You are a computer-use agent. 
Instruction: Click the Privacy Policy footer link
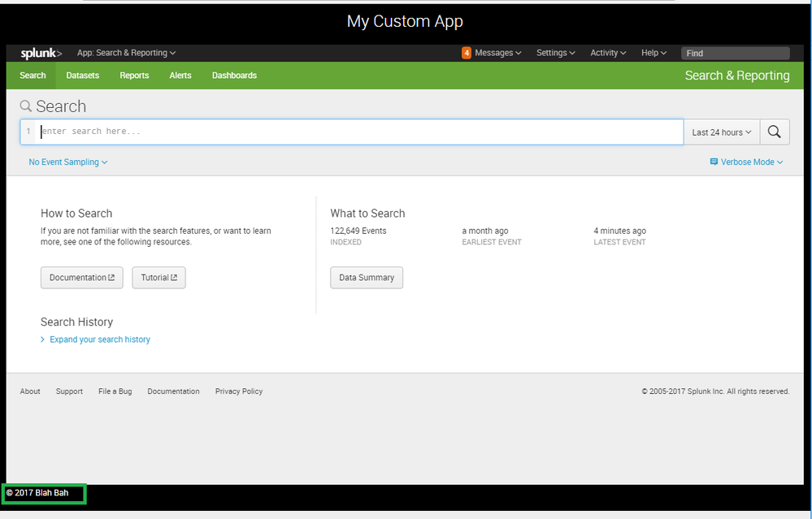click(x=239, y=391)
